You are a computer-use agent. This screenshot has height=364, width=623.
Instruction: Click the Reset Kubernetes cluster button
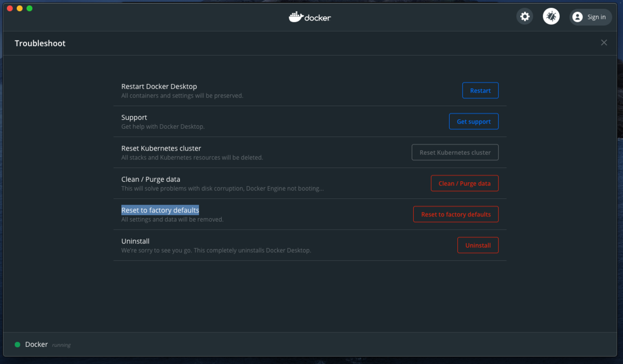click(x=455, y=152)
